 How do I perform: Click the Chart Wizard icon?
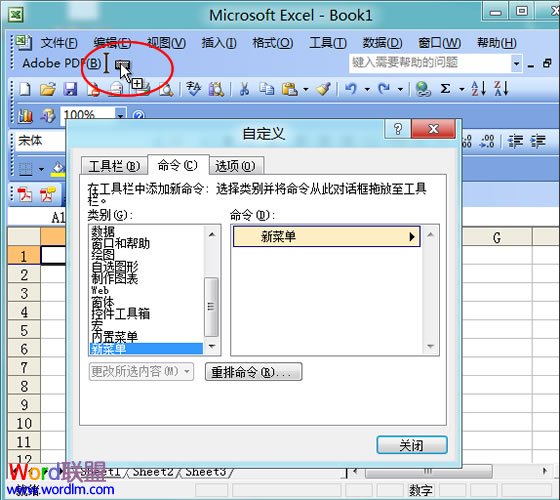pos(25,115)
